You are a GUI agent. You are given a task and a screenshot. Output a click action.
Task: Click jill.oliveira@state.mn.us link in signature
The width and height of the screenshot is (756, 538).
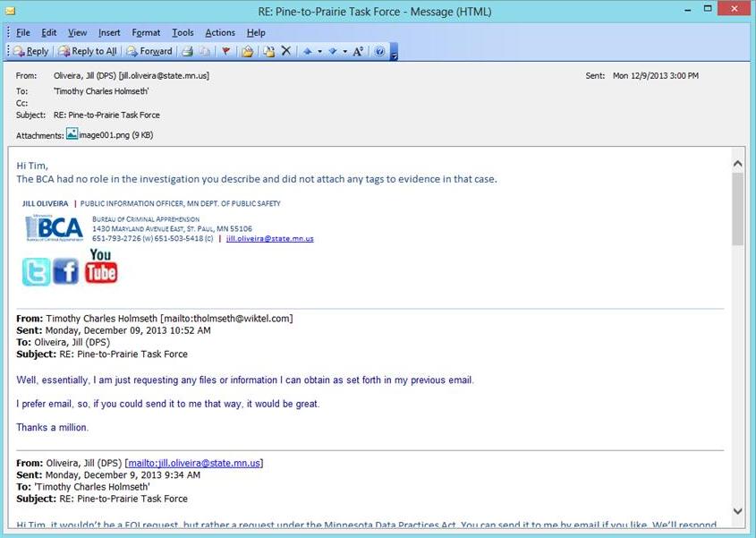[269, 239]
